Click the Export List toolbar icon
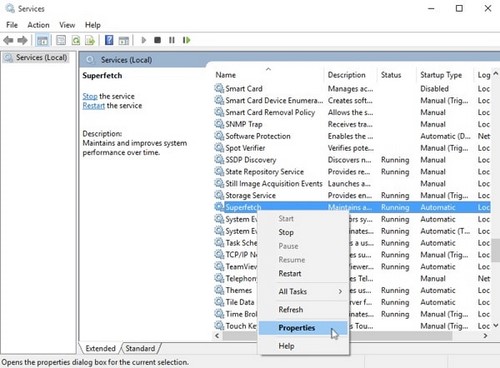The width and height of the screenshot is (500, 368). [x=90, y=40]
